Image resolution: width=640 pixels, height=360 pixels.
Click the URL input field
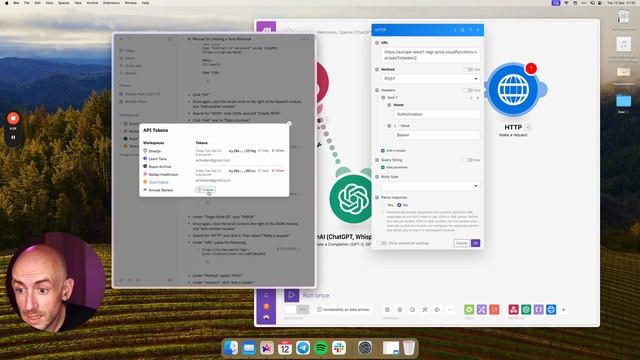tap(430, 55)
